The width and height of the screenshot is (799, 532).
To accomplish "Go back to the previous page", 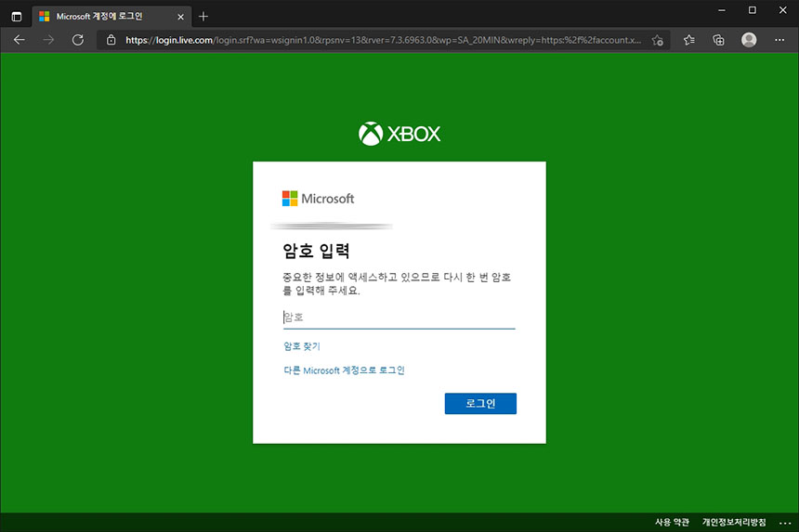I will point(20,40).
